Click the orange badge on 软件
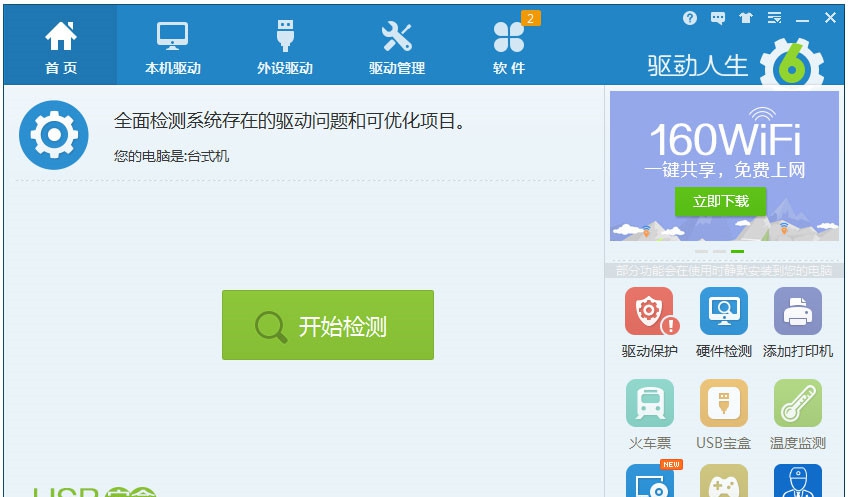The width and height of the screenshot is (849, 497). [531, 18]
